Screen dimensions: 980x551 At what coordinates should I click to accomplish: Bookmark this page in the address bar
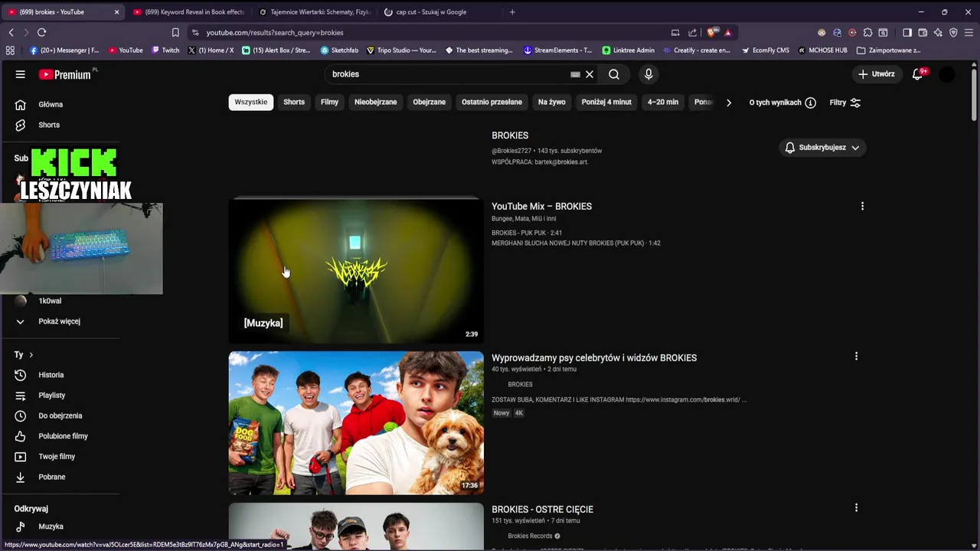[x=175, y=33]
